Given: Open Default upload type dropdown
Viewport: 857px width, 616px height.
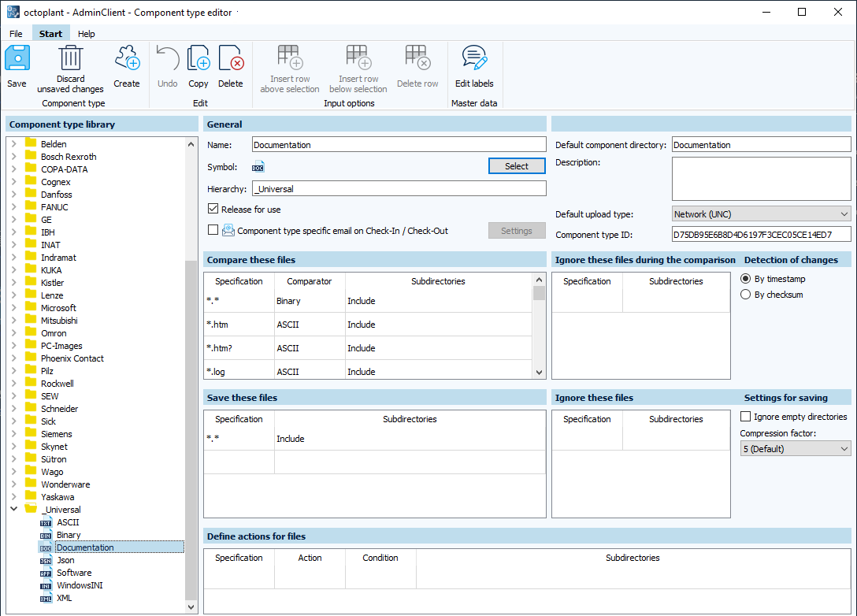Looking at the screenshot, I should 762,213.
